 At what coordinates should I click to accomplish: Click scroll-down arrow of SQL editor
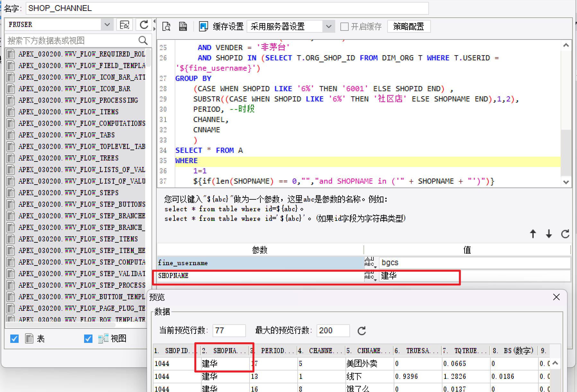tap(566, 182)
